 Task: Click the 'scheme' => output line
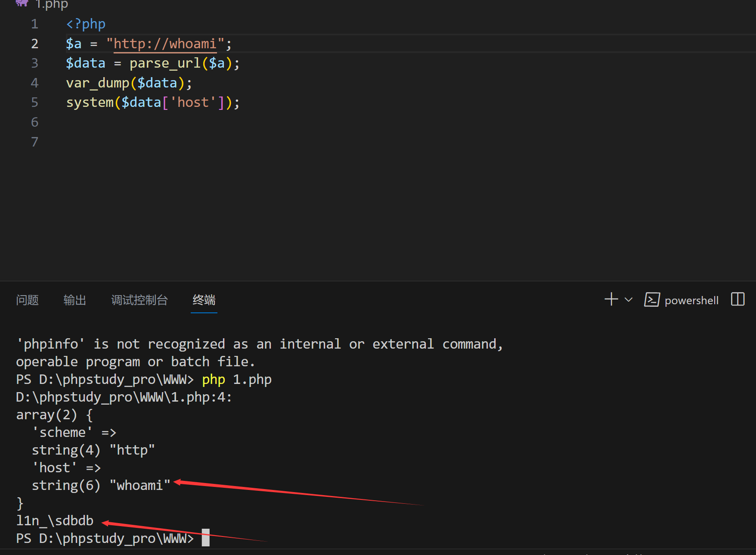pyautogui.click(x=74, y=433)
